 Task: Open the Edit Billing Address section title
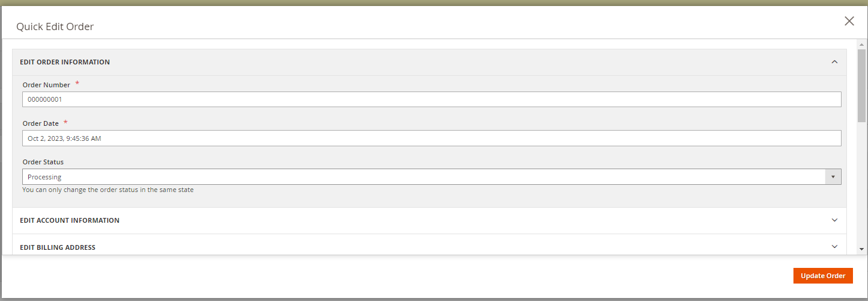(x=58, y=247)
